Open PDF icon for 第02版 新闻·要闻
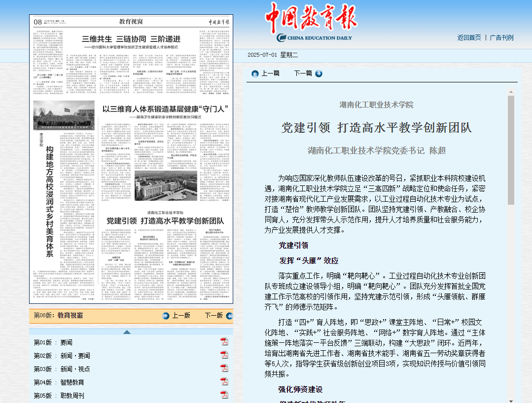532x403 pixels. point(224,355)
